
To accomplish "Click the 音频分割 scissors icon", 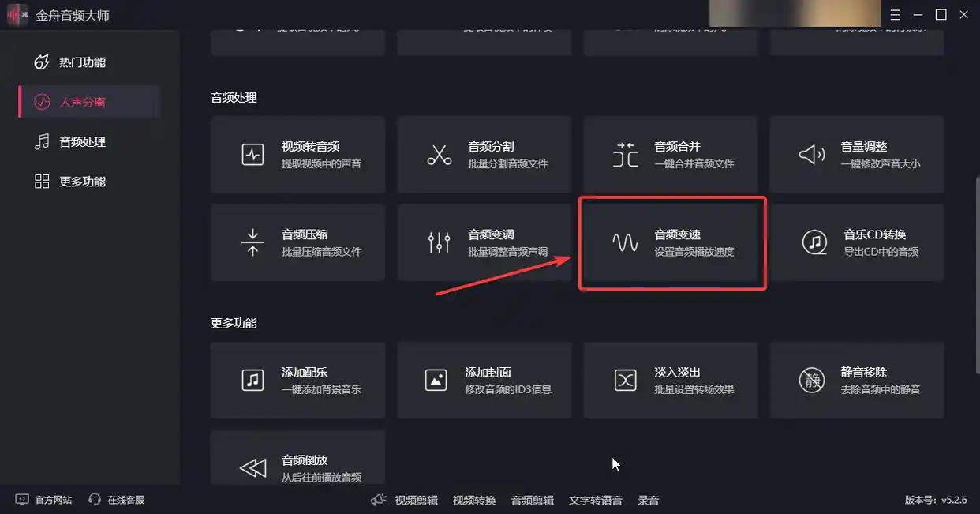I will click(439, 155).
